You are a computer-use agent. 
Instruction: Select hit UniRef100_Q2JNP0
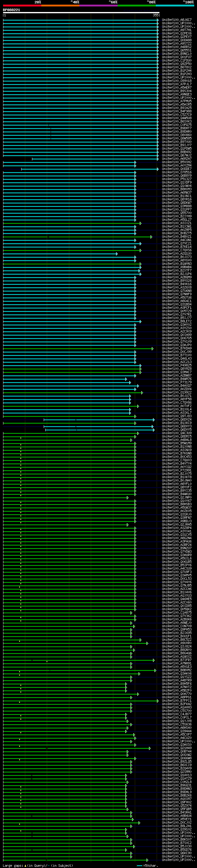(177, 497)
